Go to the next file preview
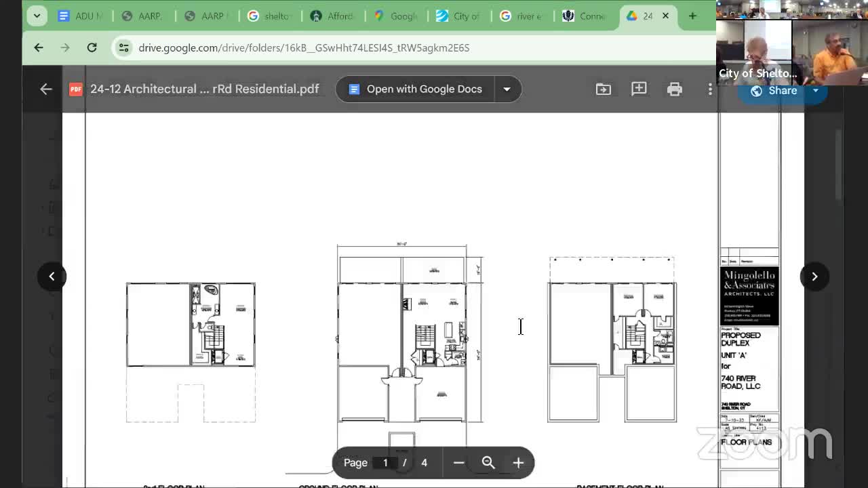This screenshot has height=488, width=868. coord(814,276)
